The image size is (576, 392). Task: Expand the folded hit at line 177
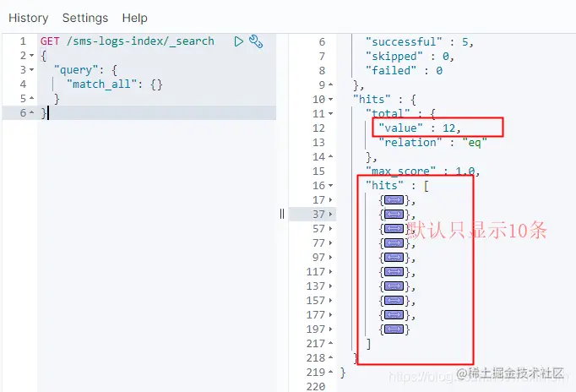click(330, 314)
